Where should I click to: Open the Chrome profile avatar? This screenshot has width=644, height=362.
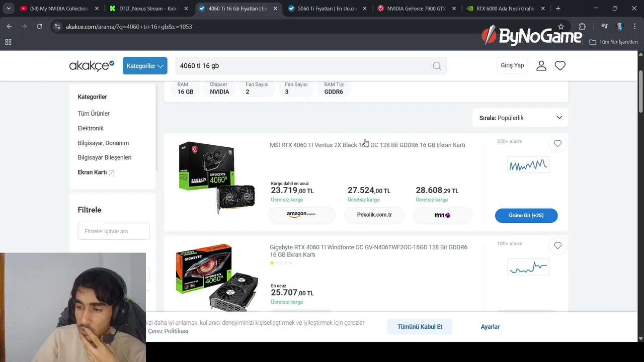click(620, 27)
